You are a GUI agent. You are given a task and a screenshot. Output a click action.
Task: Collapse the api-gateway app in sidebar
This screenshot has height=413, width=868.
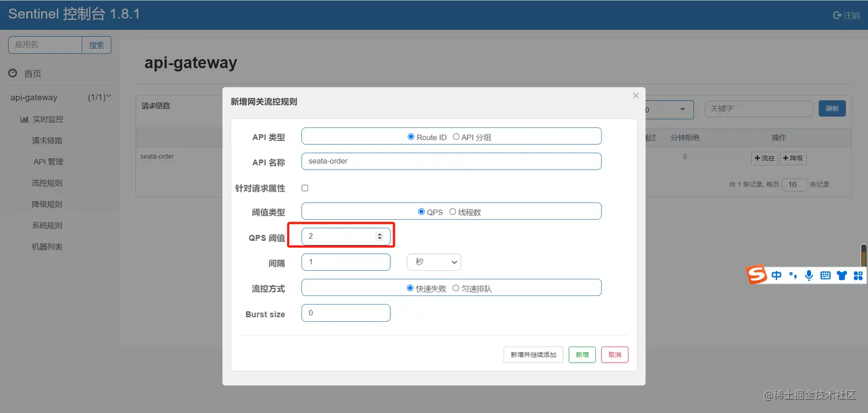pyautogui.click(x=108, y=96)
